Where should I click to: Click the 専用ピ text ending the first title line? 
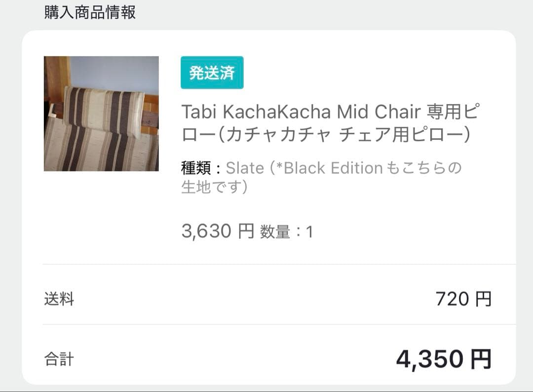452,112
